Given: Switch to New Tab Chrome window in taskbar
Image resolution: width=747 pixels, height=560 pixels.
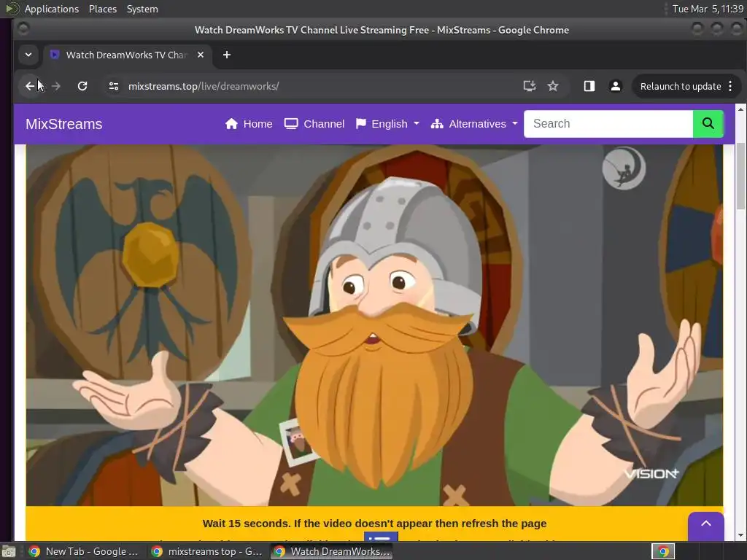Looking at the screenshot, I should 84,551.
